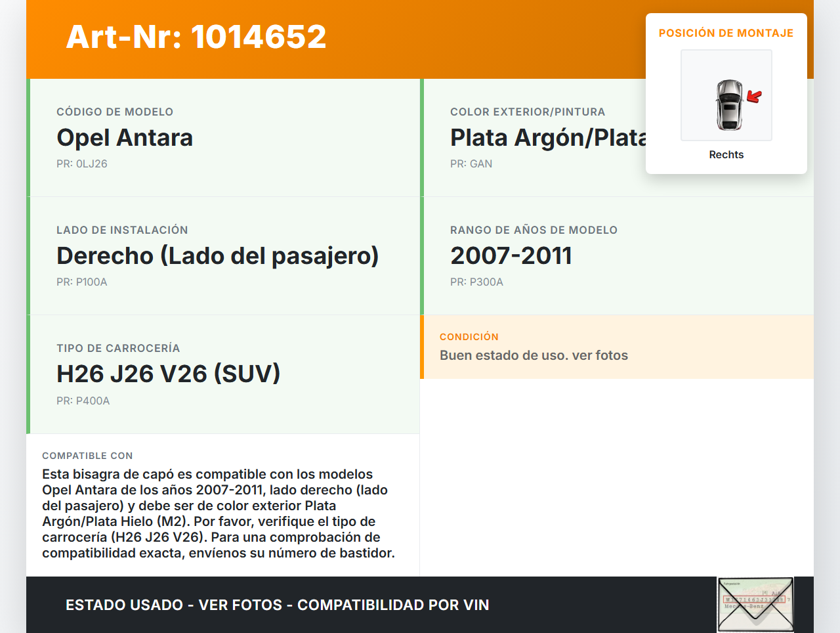Select the Rechts position label
Screen dimensions: 840x633
tap(726, 155)
